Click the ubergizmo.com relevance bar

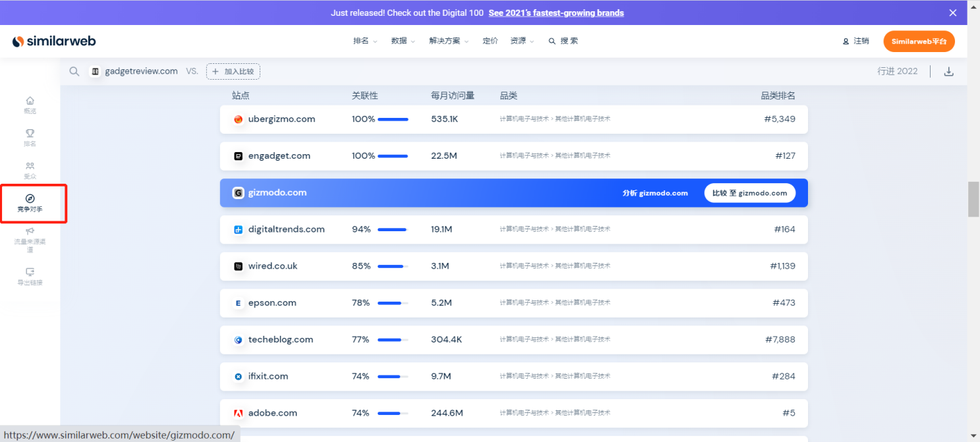(393, 119)
